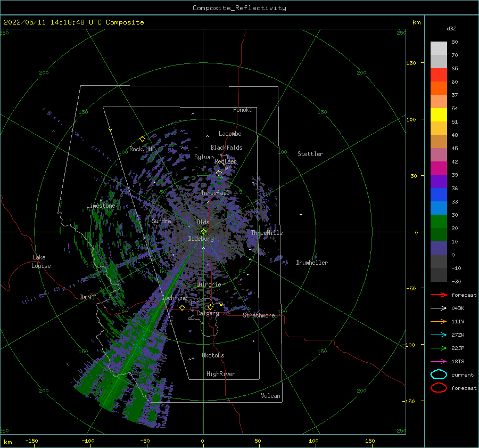
Task: Click the Sundre city label
Action: (x=162, y=221)
